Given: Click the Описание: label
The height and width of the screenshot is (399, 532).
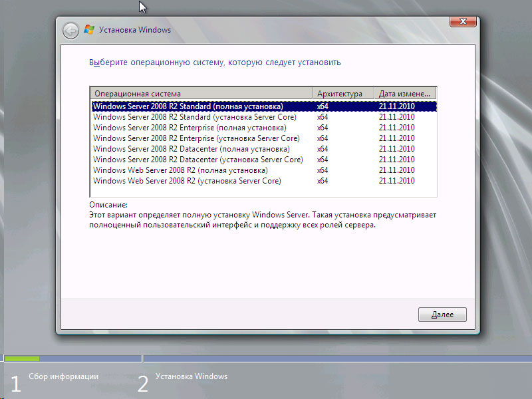Looking at the screenshot, I should (x=108, y=205).
